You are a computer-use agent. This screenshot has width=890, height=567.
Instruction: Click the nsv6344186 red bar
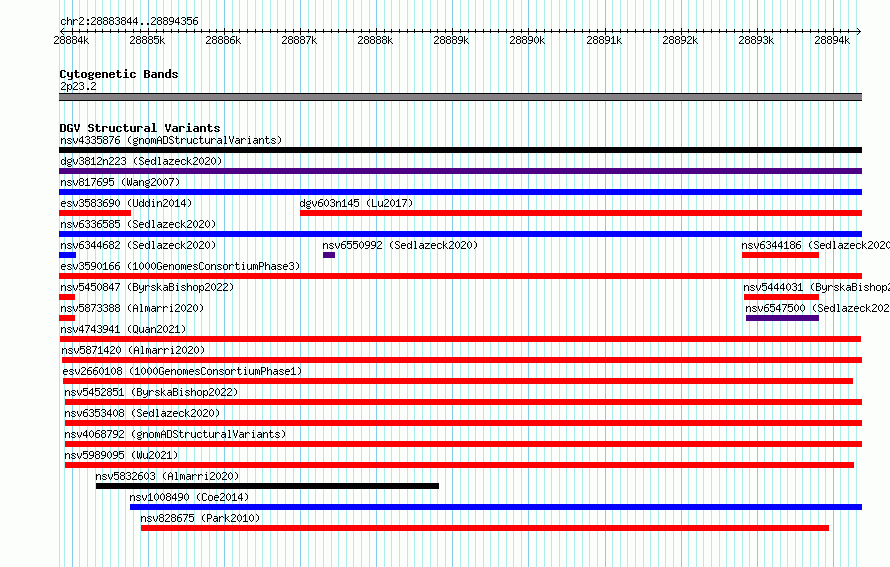[780, 255]
